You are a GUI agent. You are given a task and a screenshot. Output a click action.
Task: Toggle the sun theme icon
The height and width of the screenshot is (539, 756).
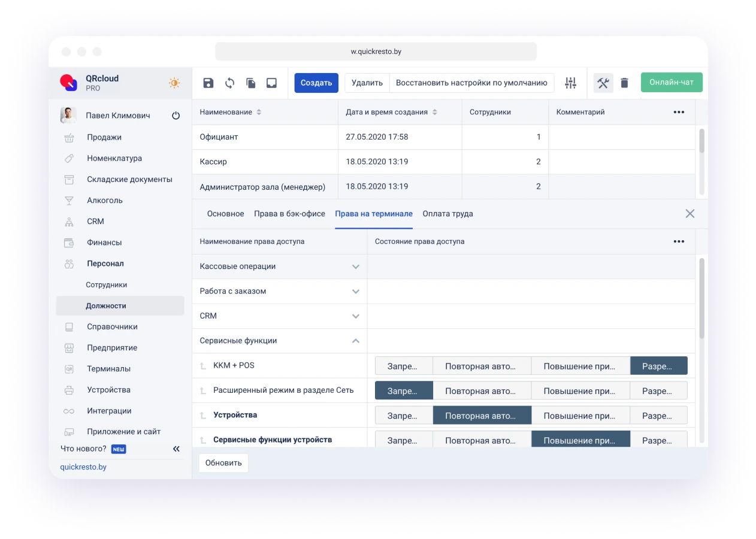[x=174, y=83]
